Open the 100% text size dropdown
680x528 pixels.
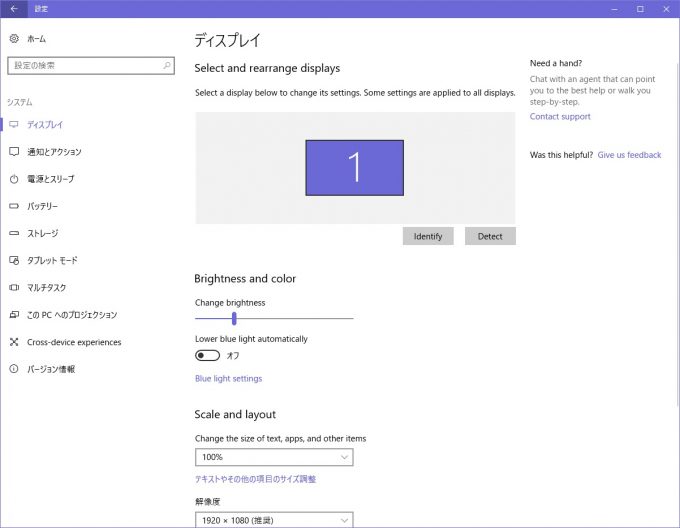274,457
